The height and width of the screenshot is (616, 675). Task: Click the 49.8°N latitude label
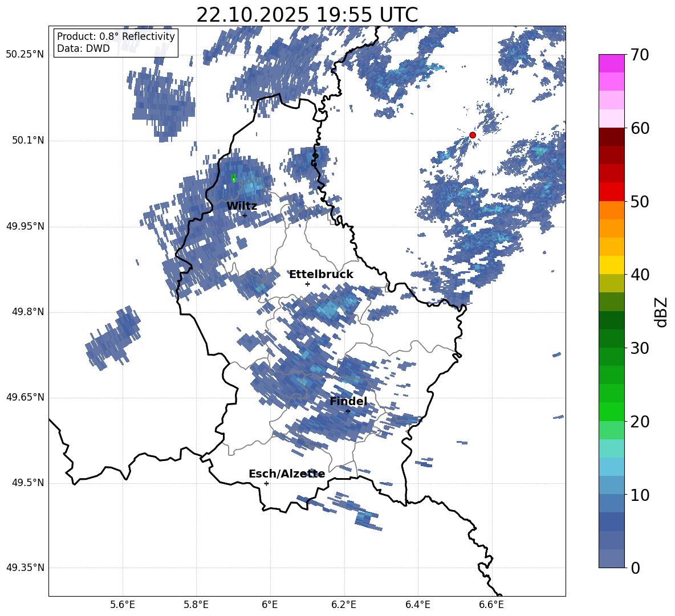pos(29,312)
